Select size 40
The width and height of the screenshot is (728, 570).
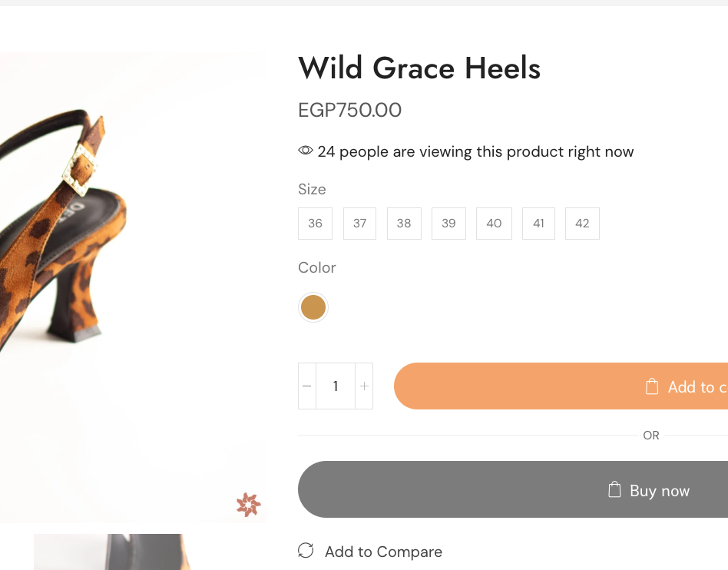pyautogui.click(x=494, y=224)
